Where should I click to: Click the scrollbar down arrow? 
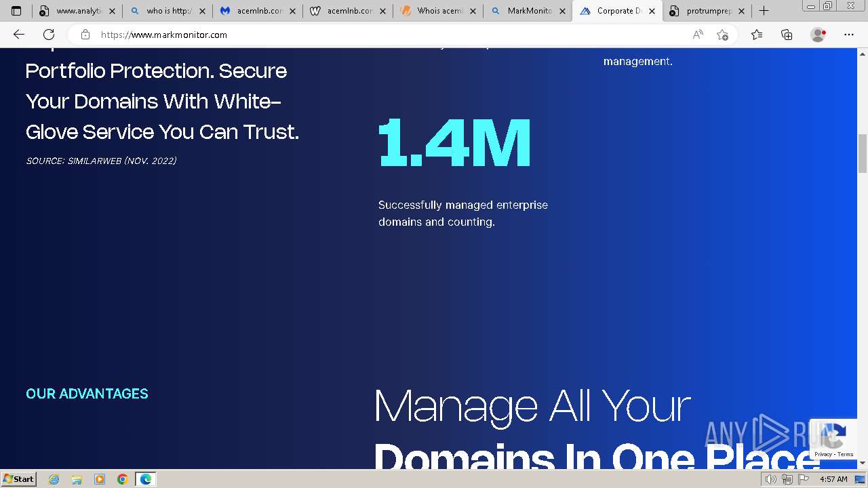pos(863,463)
